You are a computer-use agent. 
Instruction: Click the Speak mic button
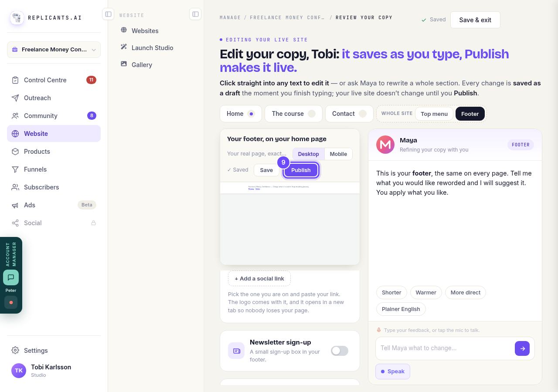[x=393, y=372]
